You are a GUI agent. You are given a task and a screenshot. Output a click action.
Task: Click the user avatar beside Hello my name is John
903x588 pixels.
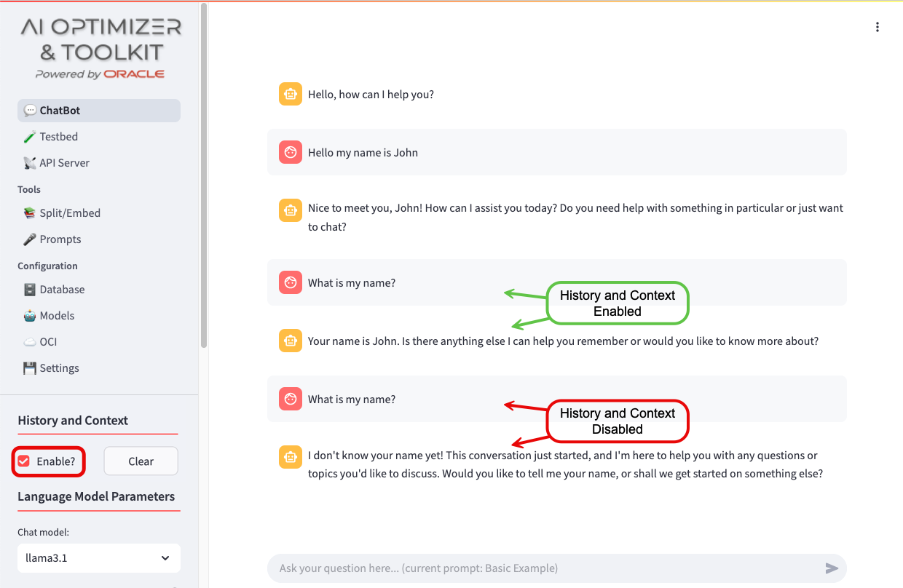(291, 152)
